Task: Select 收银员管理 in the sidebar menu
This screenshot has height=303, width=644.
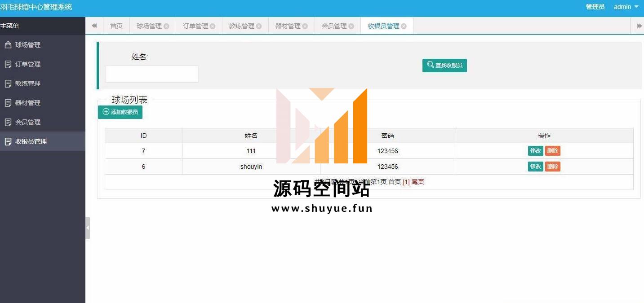Action: tap(43, 141)
